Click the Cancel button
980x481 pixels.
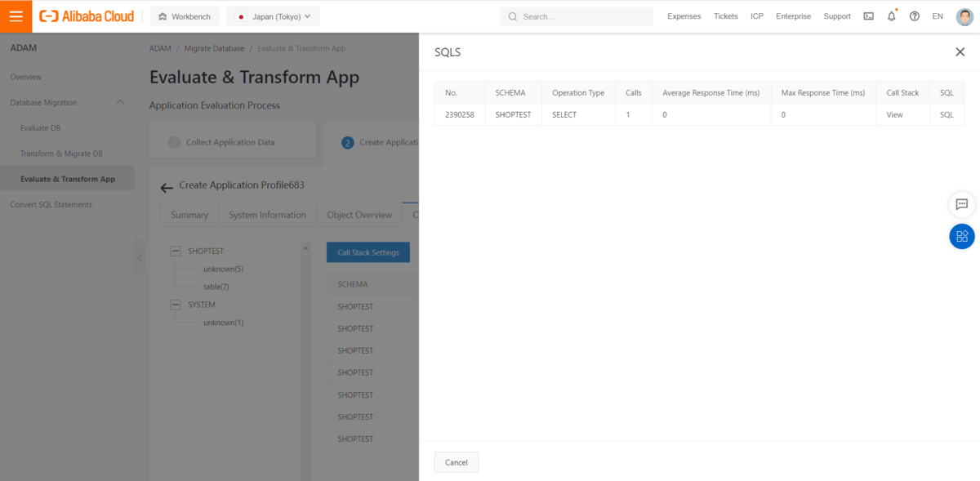pos(457,462)
